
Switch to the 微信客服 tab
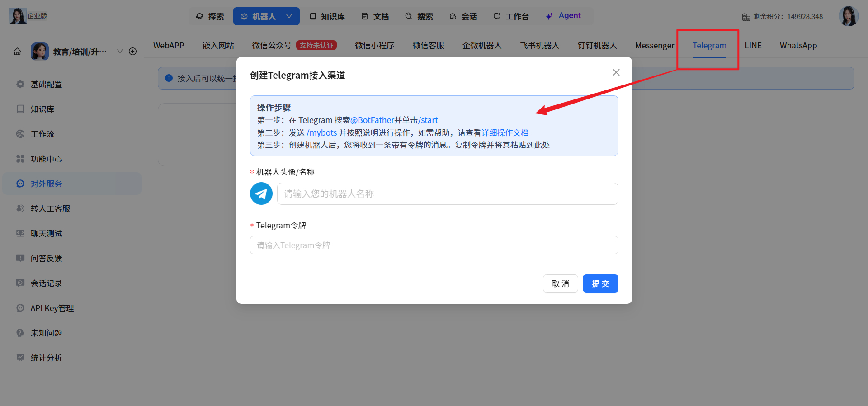[429, 45]
